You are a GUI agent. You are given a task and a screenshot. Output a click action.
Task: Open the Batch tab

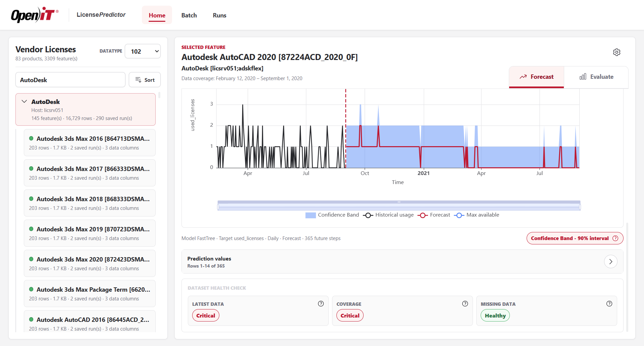click(x=189, y=15)
